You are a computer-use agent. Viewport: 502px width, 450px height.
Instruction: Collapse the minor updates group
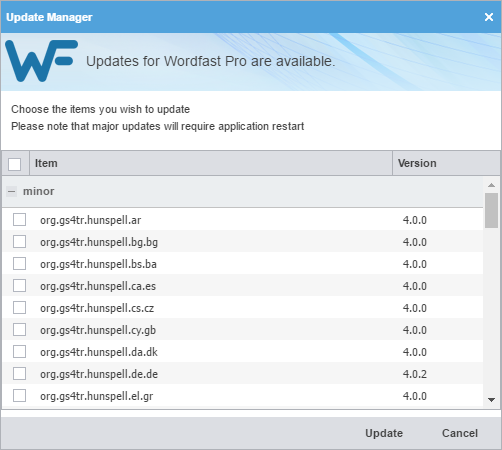[11, 191]
